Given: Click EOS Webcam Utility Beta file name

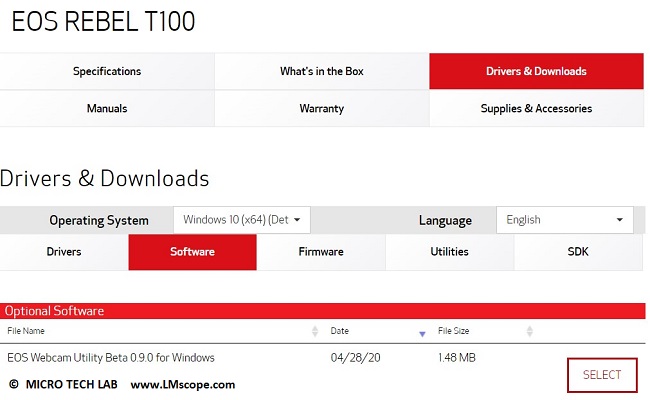Looking at the screenshot, I should point(111,357).
